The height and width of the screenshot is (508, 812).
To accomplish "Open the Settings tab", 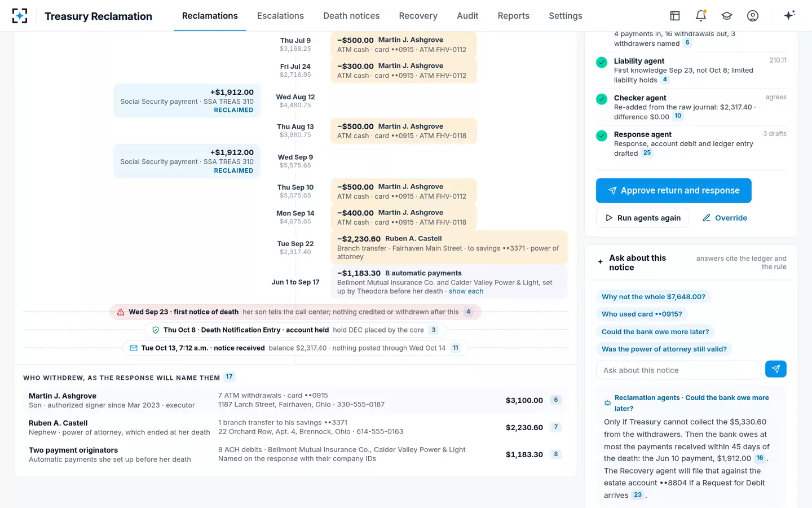I will [565, 16].
